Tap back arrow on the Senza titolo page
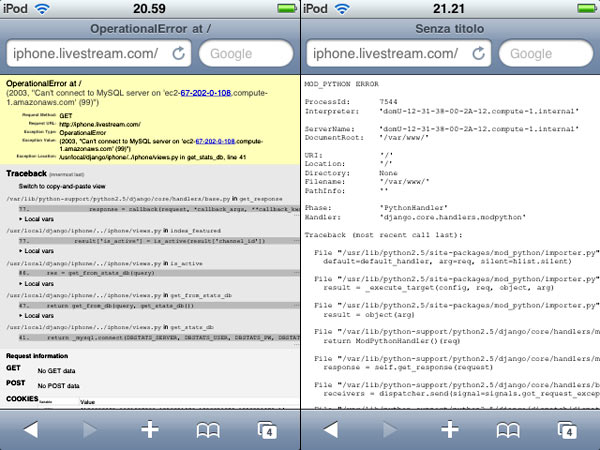Viewport: 600px width, 450px height. pos(331,429)
